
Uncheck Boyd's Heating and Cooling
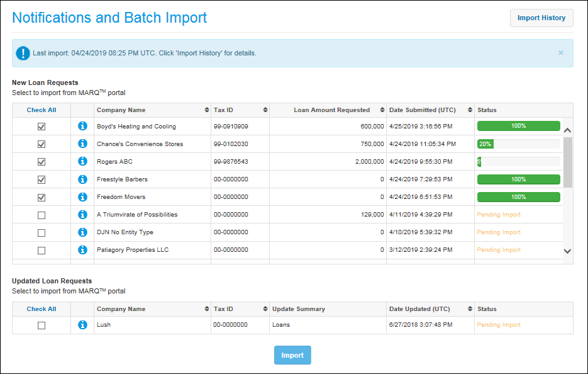coord(42,127)
